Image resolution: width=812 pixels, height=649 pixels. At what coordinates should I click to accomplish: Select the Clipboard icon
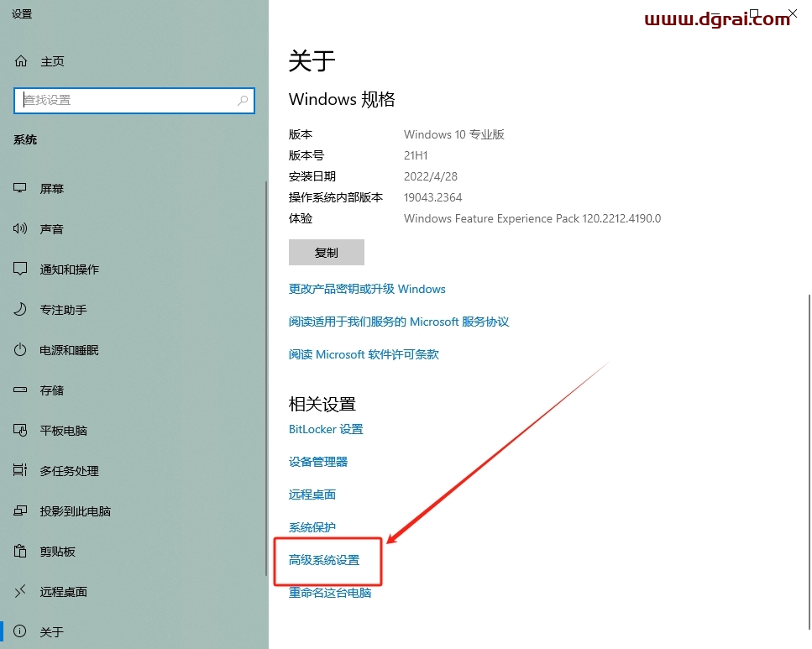(x=21, y=552)
